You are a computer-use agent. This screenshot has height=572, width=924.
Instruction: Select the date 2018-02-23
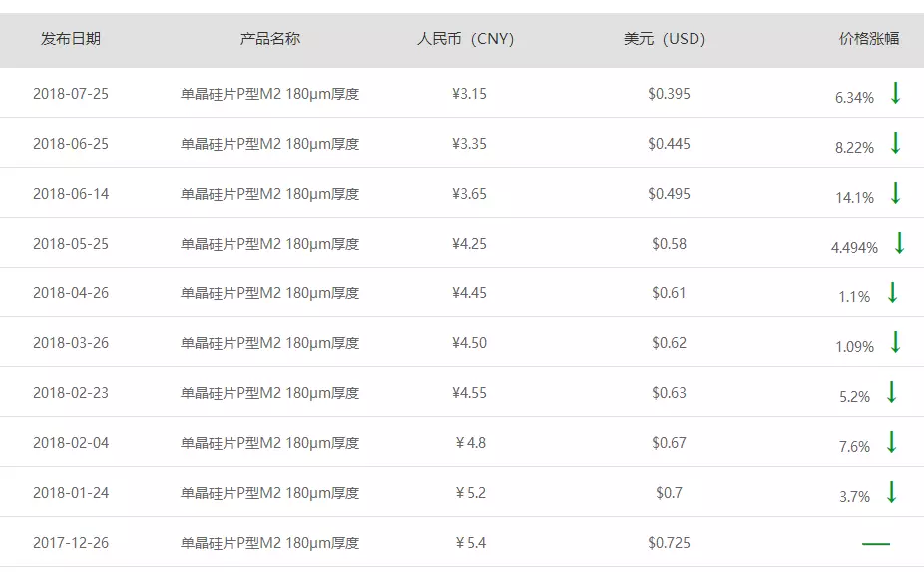pos(71,392)
